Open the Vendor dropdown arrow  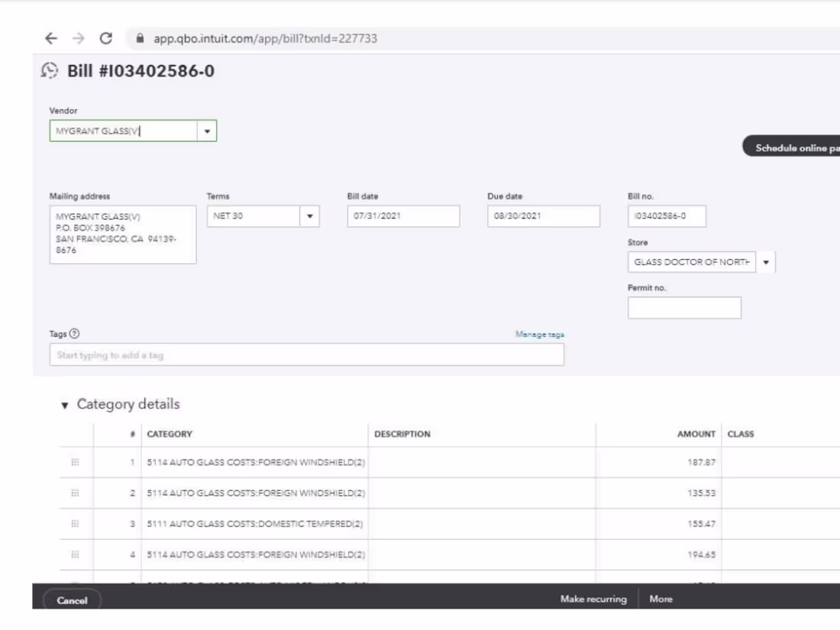click(x=207, y=131)
